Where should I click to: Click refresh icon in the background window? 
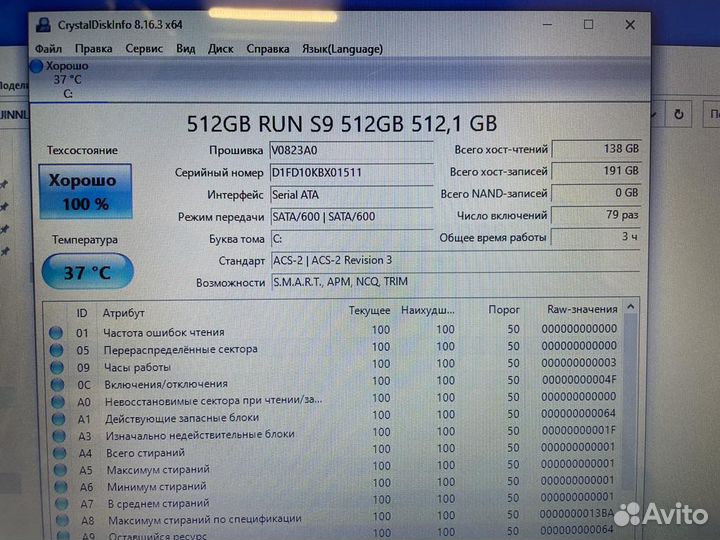point(679,114)
